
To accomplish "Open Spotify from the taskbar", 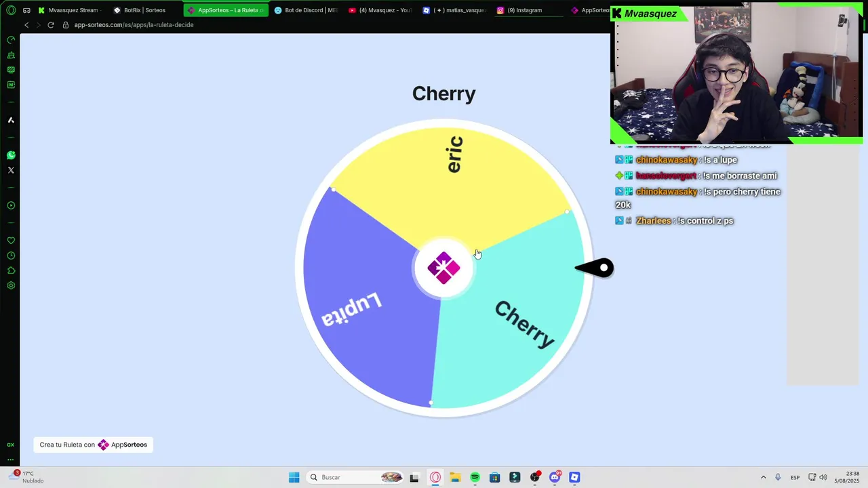I will tap(475, 477).
